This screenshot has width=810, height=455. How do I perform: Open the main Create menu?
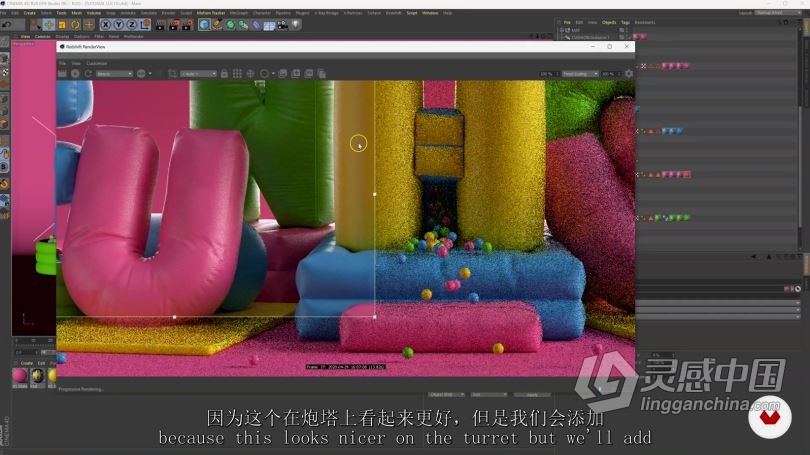(x=29, y=13)
